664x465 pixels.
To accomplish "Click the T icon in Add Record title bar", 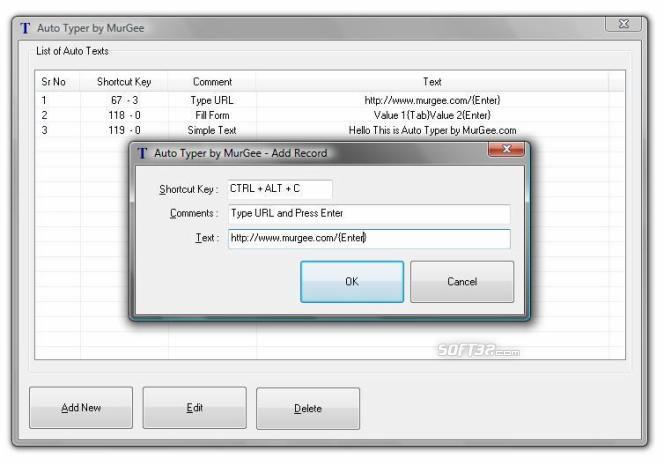I will click(x=142, y=153).
